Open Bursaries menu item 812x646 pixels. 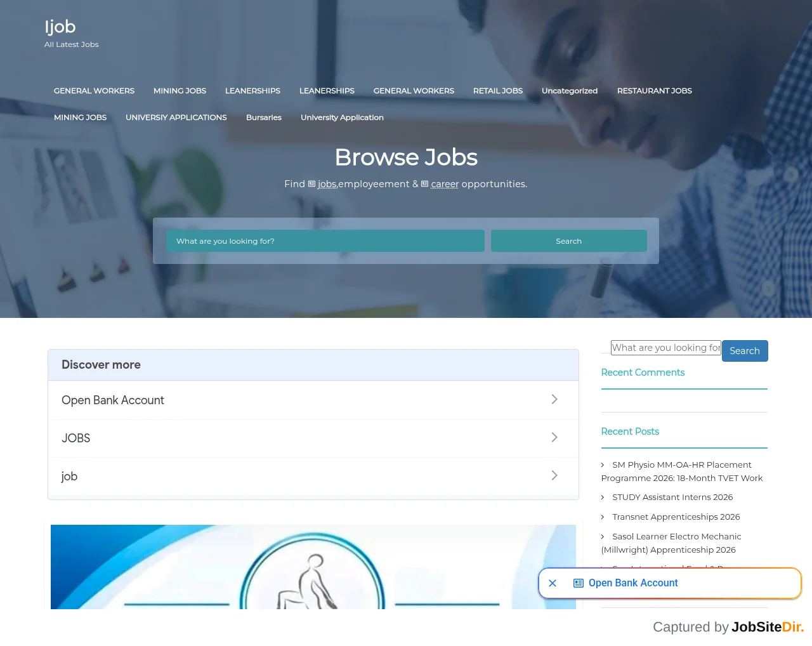click(x=264, y=117)
